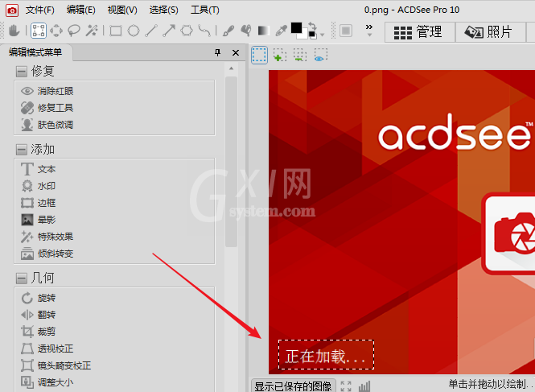Screen dimensions: 535x392
Task: Open the 工具(T) menu
Action: click(x=204, y=10)
